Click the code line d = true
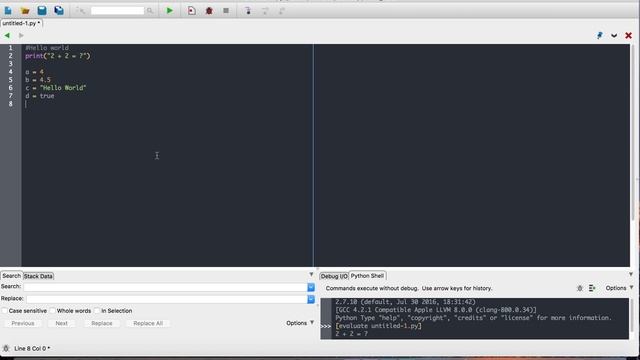This screenshot has height=360, width=640. pyautogui.click(x=40, y=96)
